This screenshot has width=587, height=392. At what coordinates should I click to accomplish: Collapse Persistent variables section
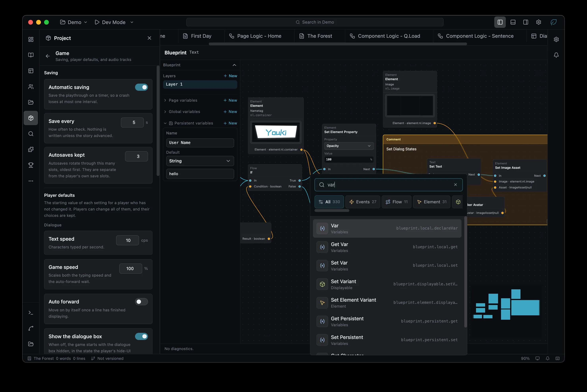point(188,123)
